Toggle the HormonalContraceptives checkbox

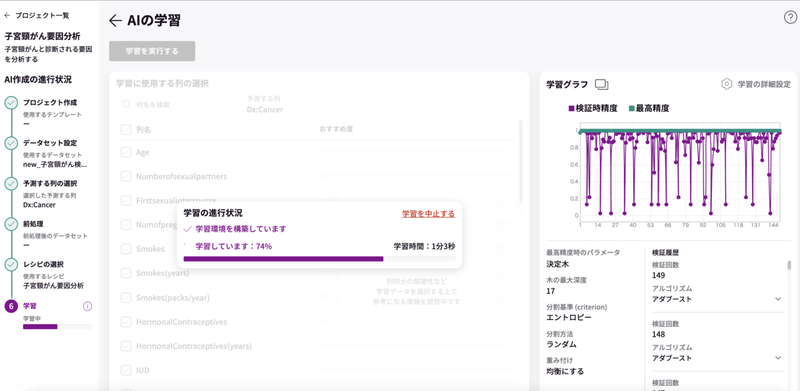[126, 322]
